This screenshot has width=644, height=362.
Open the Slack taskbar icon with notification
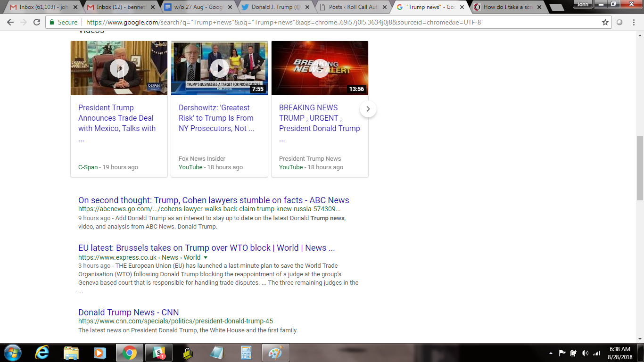(x=158, y=353)
